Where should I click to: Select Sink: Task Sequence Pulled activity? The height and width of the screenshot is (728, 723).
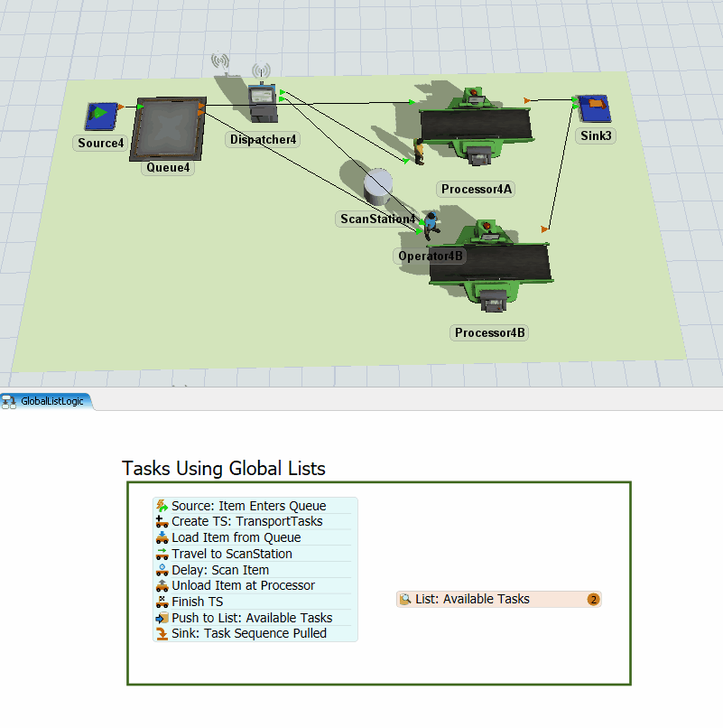tap(248, 633)
